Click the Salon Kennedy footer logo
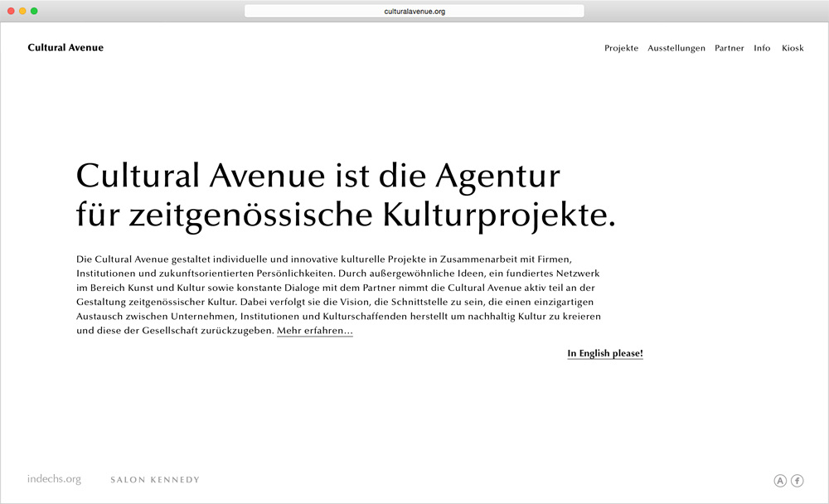829x504 pixels. (155, 480)
